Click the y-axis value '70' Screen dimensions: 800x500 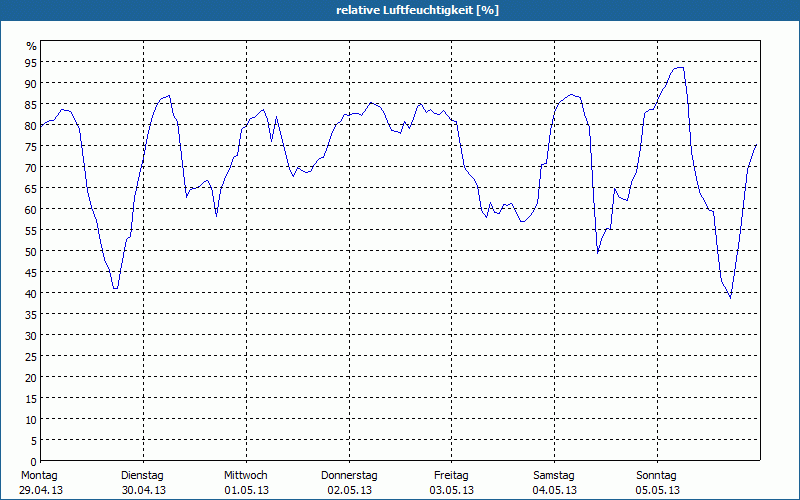click(31, 167)
